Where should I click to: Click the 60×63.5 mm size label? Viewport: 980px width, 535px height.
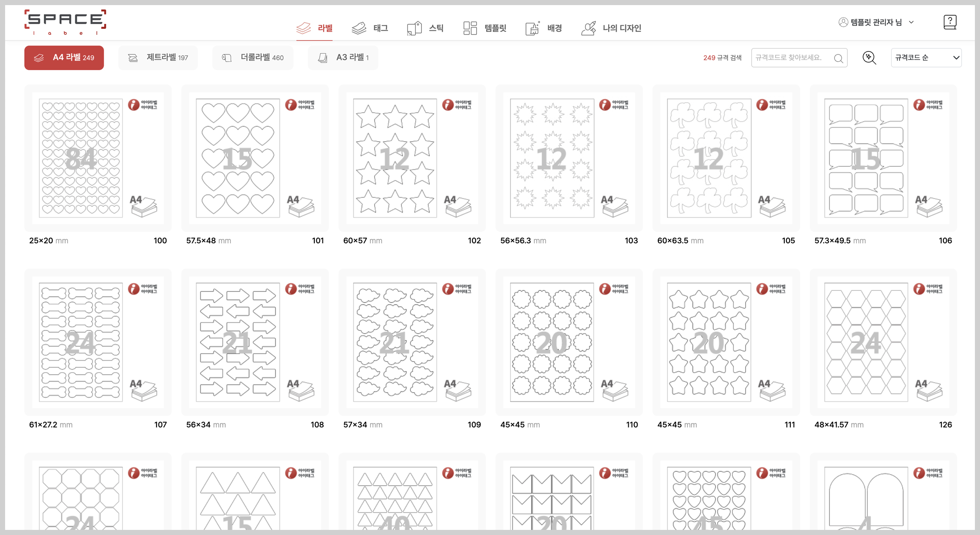[681, 241]
